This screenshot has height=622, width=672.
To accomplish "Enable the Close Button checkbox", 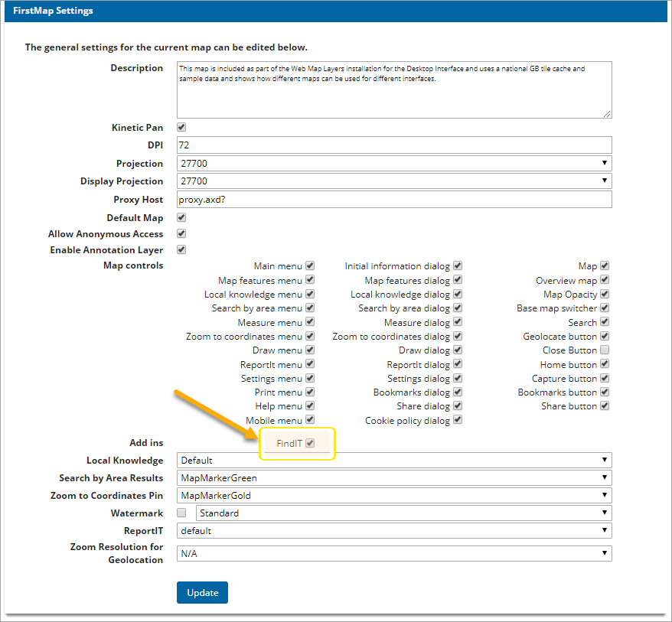I will (x=605, y=350).
